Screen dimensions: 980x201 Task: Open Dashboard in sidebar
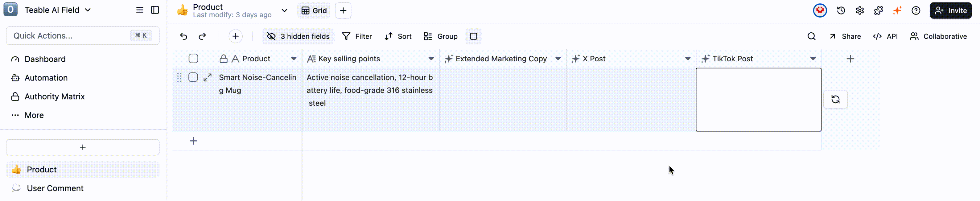pyautogui.click(x=83, y=59)
